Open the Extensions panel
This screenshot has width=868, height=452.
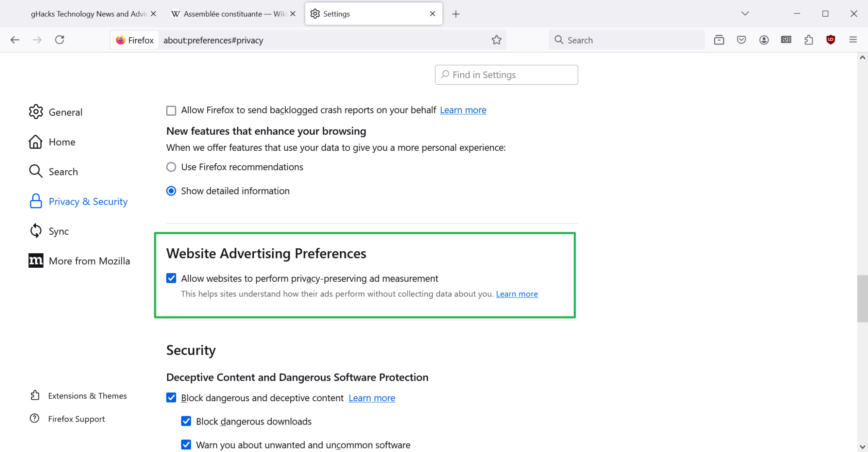808,39
